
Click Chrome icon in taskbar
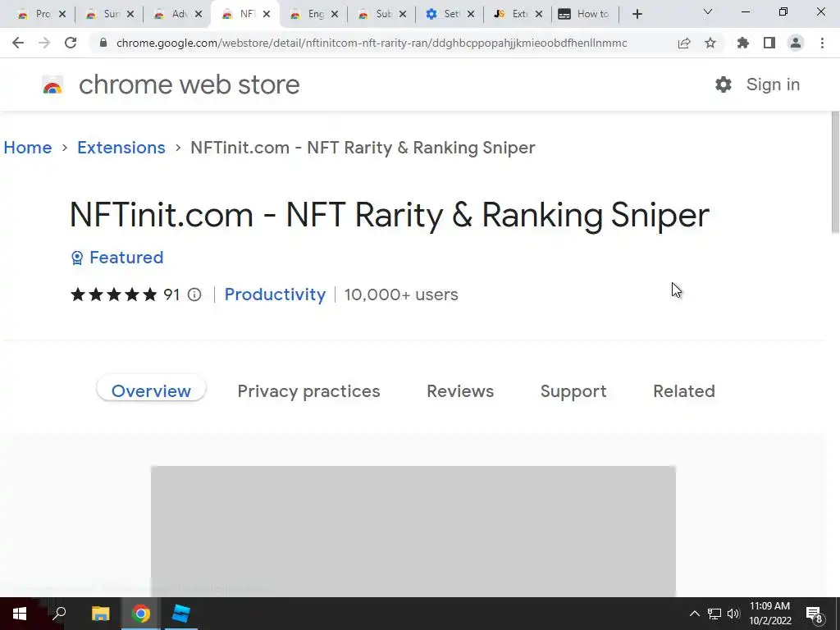[x=141, y=614]
